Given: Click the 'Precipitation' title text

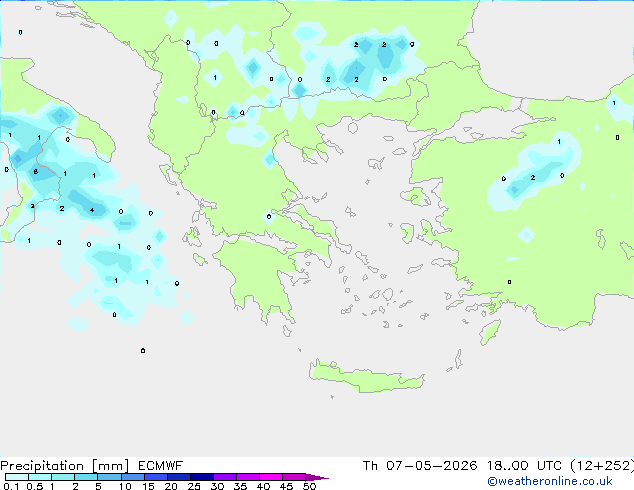Looking at the screenshot, I should tap(42, 466).
